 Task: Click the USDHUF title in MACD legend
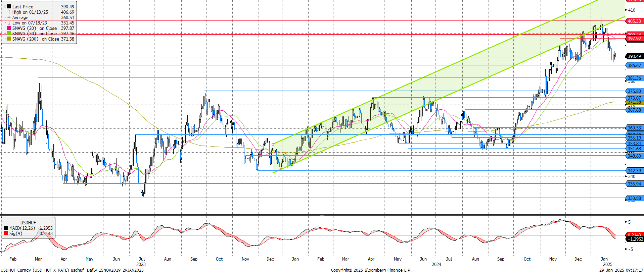(28, 223)
